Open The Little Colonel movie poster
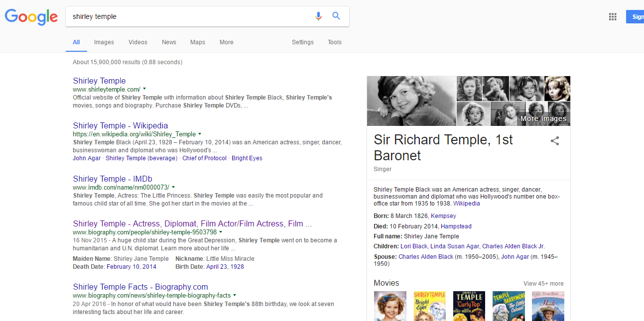 point(509,306)
